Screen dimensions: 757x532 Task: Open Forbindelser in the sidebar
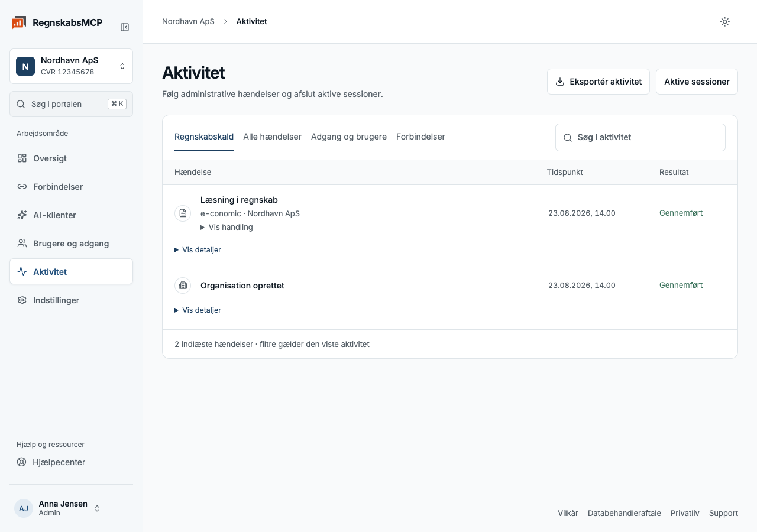click(71, 187)
